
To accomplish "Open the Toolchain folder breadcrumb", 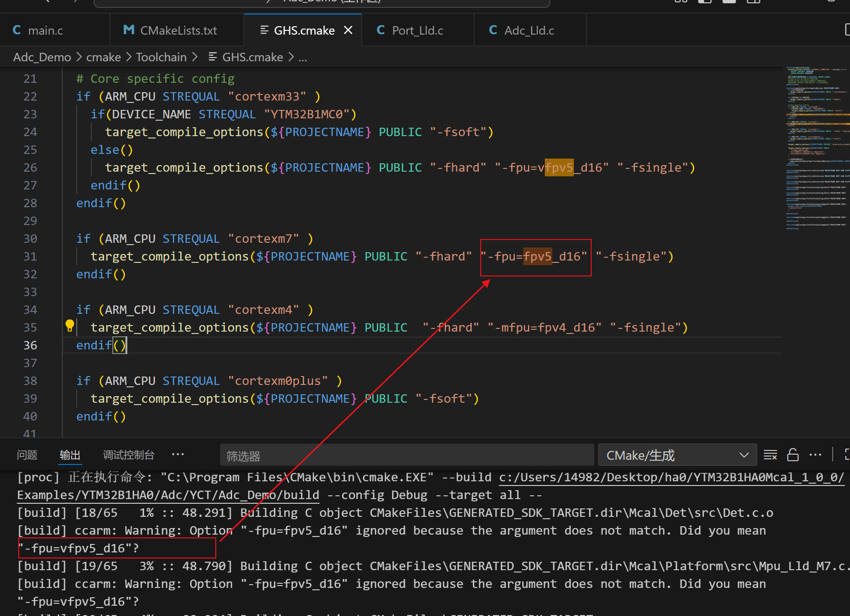I will pos(161,57).
